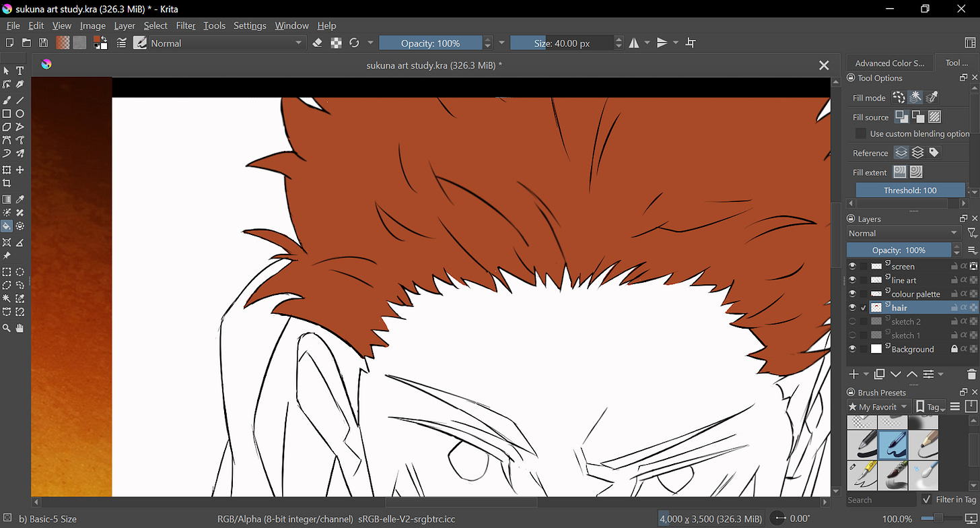Open the Layer menu
Screen dimensions: 980x528
click(125, 26)
